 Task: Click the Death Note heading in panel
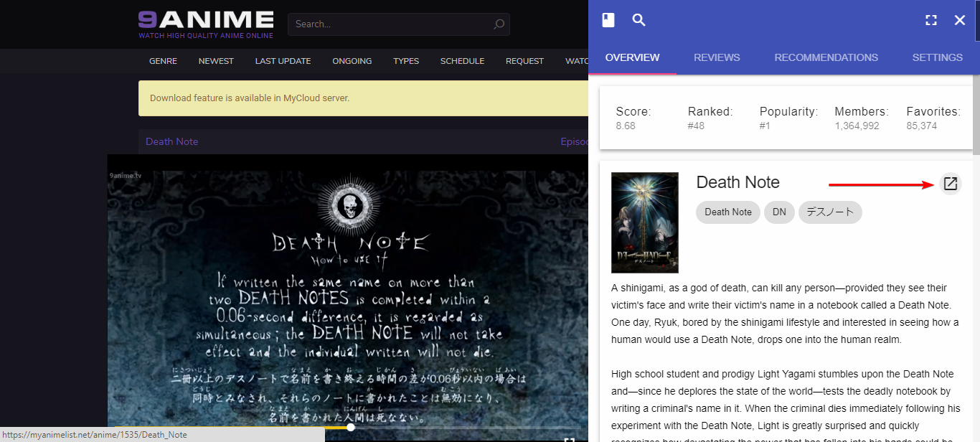point(738,182)
